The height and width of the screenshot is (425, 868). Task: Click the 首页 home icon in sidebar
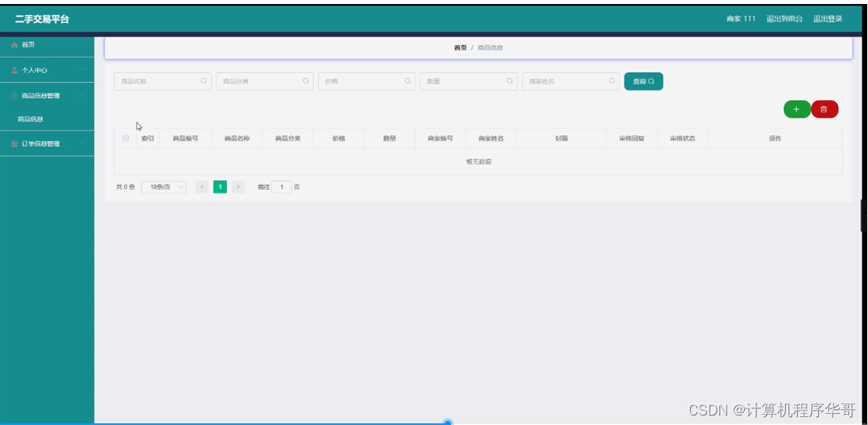(x=14, y=45)
